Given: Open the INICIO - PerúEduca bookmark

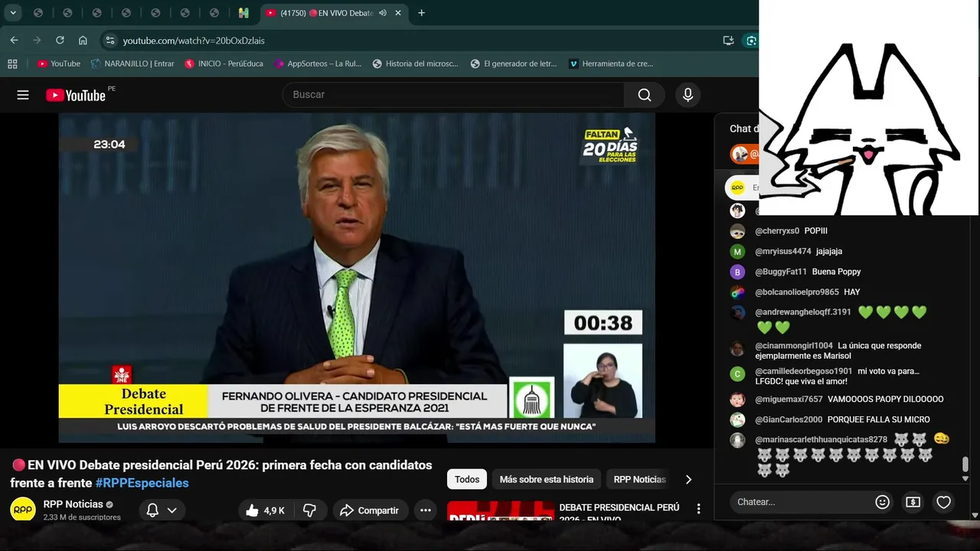Looking at the screenshot, I should click(x=224, y=64).
